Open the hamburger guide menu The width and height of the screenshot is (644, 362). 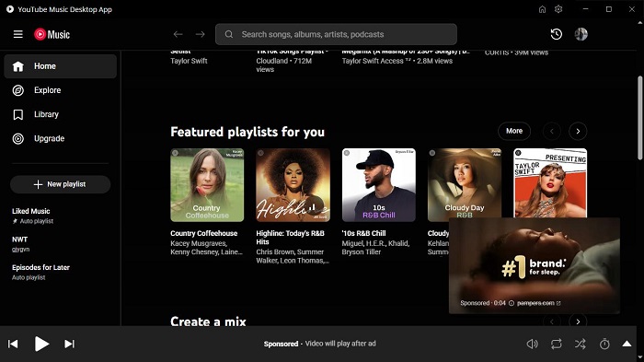[x=18, y=34]
